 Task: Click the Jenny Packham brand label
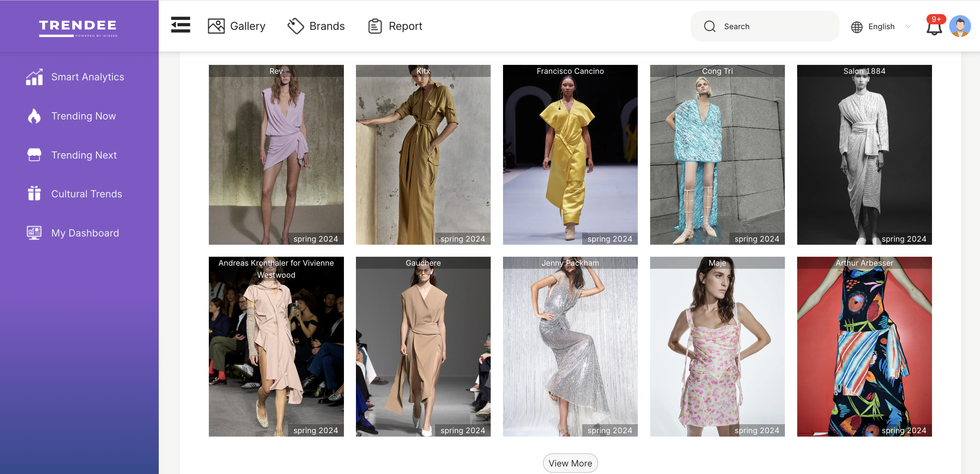pos(570,263)
